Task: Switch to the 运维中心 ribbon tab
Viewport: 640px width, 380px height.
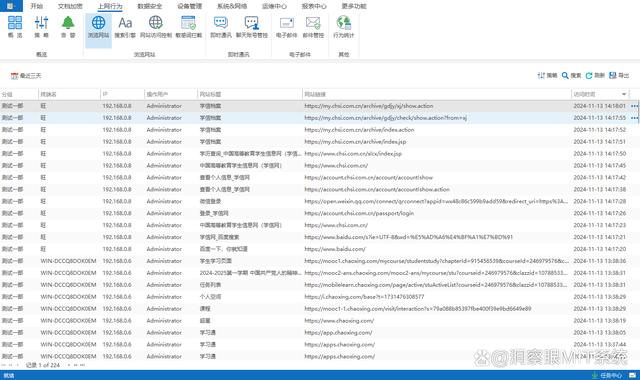Action: (x=274, y=6)
